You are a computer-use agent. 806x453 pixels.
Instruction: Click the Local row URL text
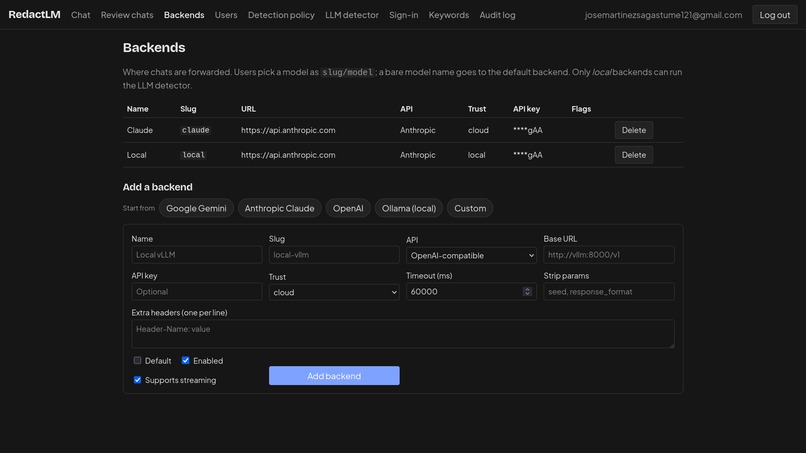pyautogui.click(x=288, y=155)
